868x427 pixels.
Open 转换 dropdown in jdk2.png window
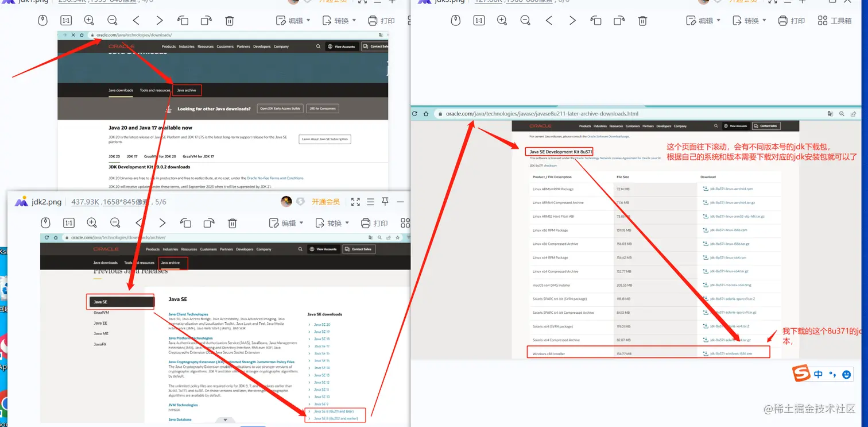pyautogui.click(x=332, y=223)
